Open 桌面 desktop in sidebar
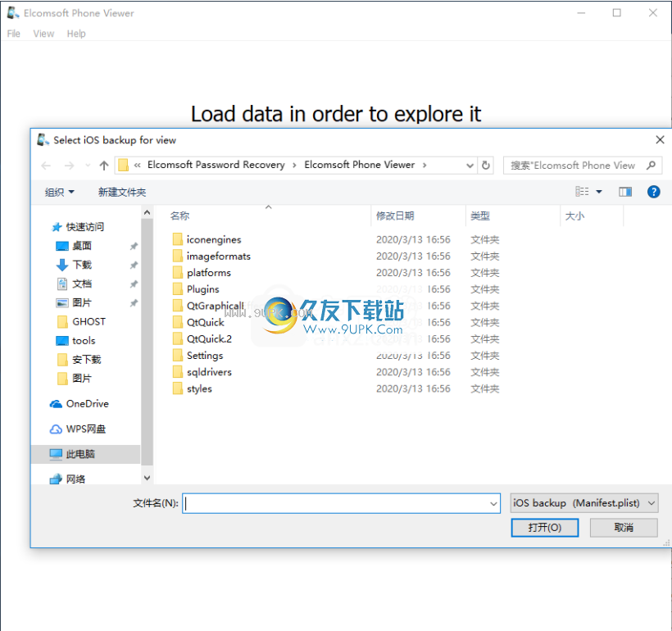 tap(74, 246)
